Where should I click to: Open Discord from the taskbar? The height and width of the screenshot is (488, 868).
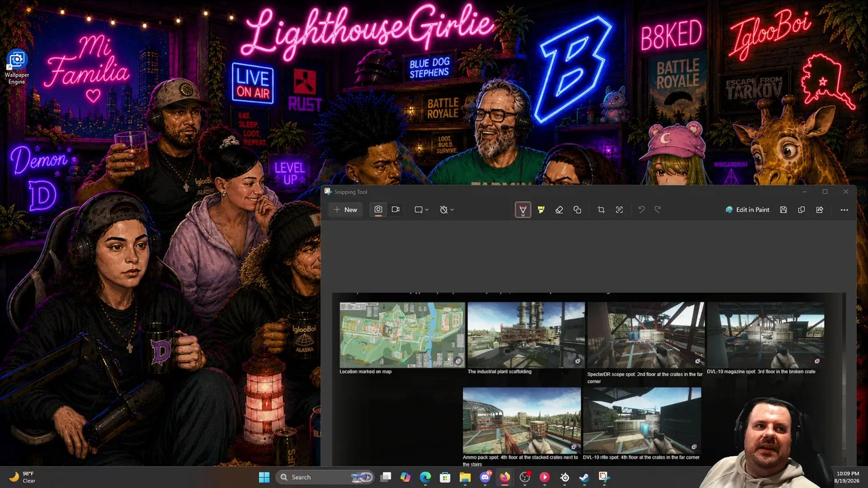pos(486,477)
